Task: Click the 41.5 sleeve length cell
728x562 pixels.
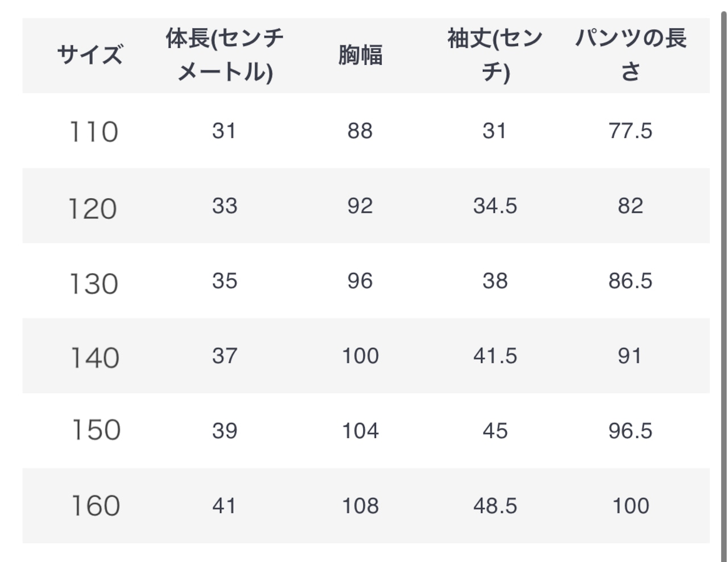Action: [x=495, y=356]
